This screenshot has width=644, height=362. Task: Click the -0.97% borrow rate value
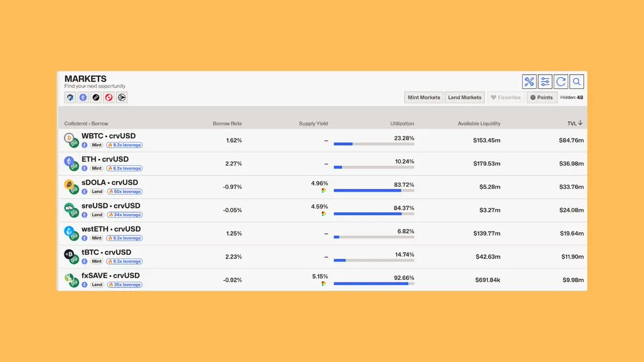click(232, 187)
